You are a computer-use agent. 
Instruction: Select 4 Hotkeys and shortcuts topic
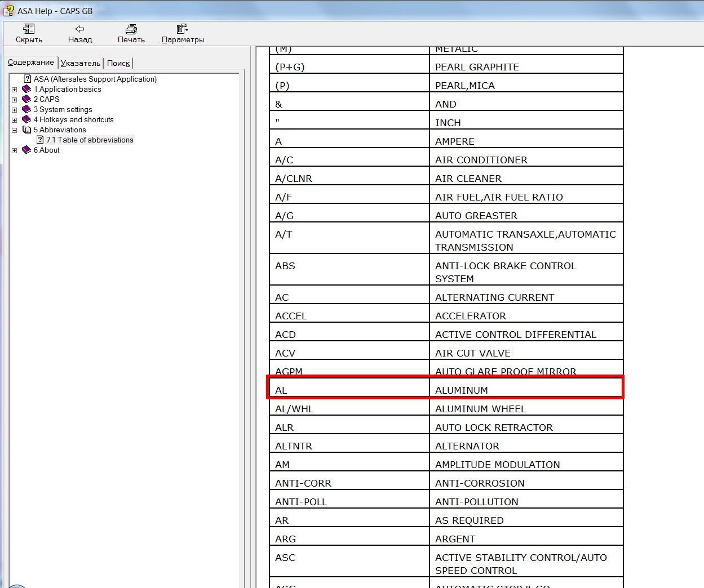73,119
